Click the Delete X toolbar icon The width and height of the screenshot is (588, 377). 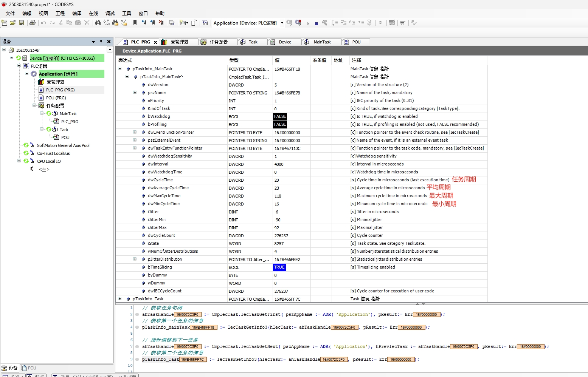(87, 23)
